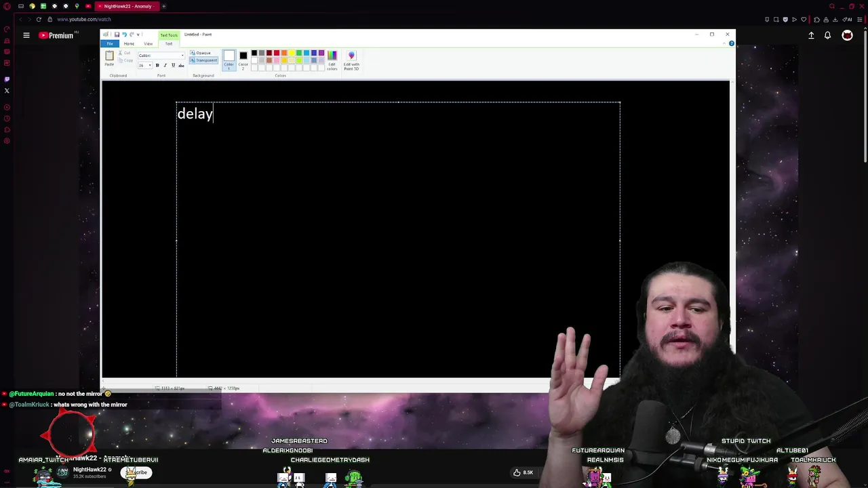This screenshot has width=868, height=488.
Task: Click the YouTube create/upload arrow icon
Action: click(x=811, y=35)
